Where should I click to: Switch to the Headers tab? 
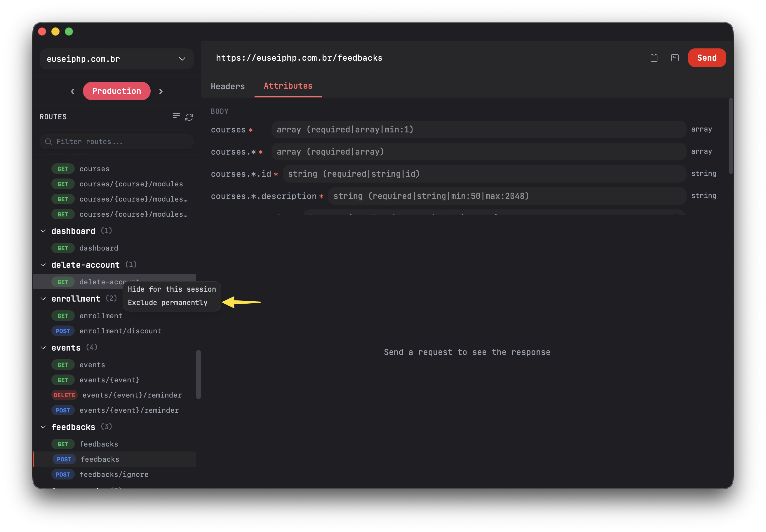228,86
